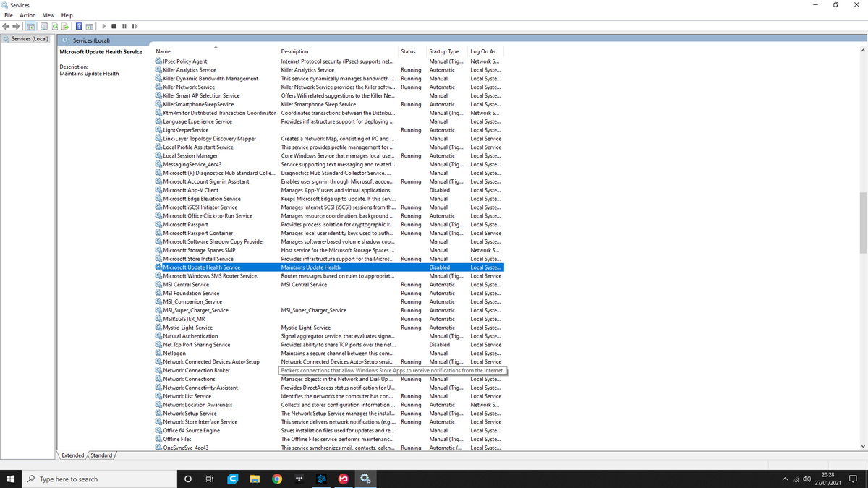The width and height of the screenshot is (868, 488).
Task: Open Task View from the taskbar
Action: tap(210, 479)
